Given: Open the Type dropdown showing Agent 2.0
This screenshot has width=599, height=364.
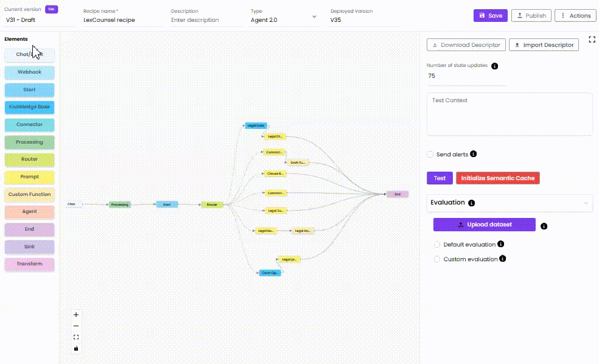Looking at the screenshot, I should [x=314, y=15].
